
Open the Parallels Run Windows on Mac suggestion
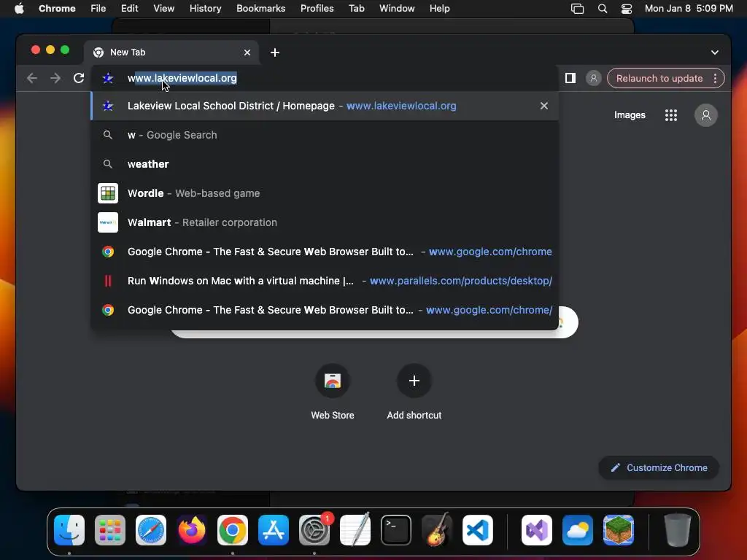[x=325, y=281]
